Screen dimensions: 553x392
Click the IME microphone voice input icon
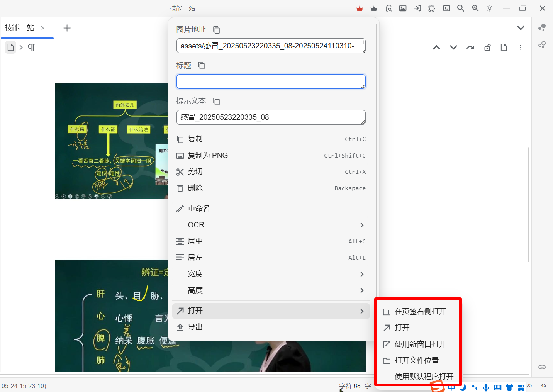[x=486, y=387]
